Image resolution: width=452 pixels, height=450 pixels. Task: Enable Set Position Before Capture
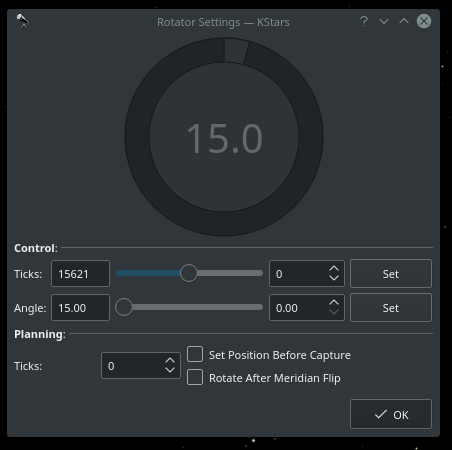[x=195, y=354]
